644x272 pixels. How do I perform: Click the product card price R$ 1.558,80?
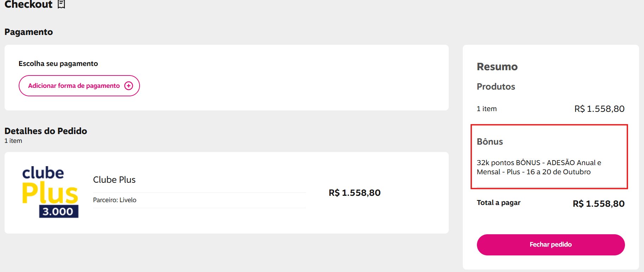(x=354, y=193)
